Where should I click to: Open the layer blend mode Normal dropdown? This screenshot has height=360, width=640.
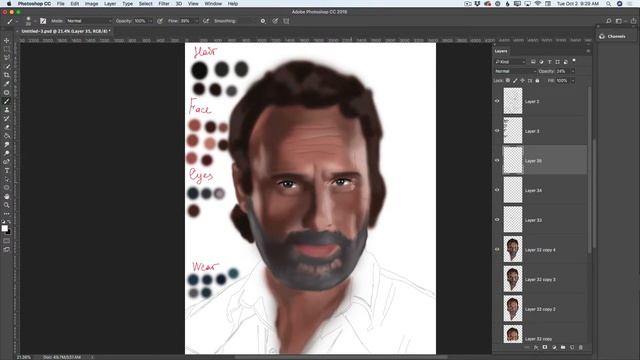point(515,71)
